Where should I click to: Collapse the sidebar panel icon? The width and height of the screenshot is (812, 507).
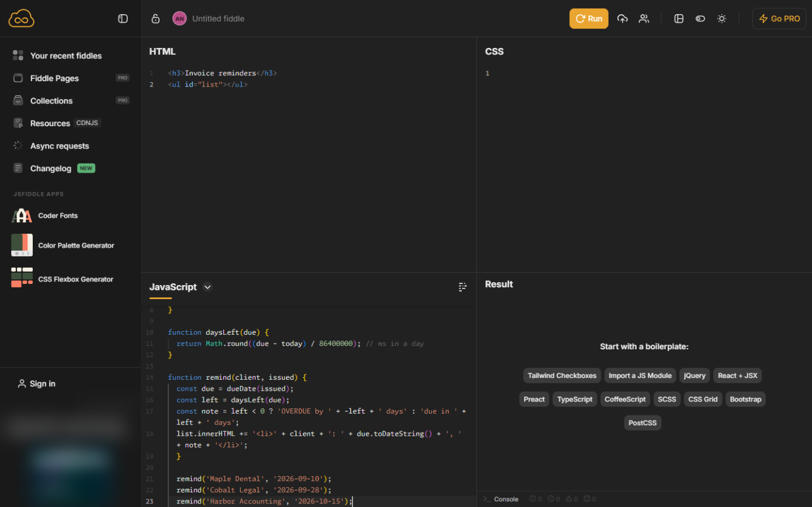pyautogui.click(x=123, y=19)
